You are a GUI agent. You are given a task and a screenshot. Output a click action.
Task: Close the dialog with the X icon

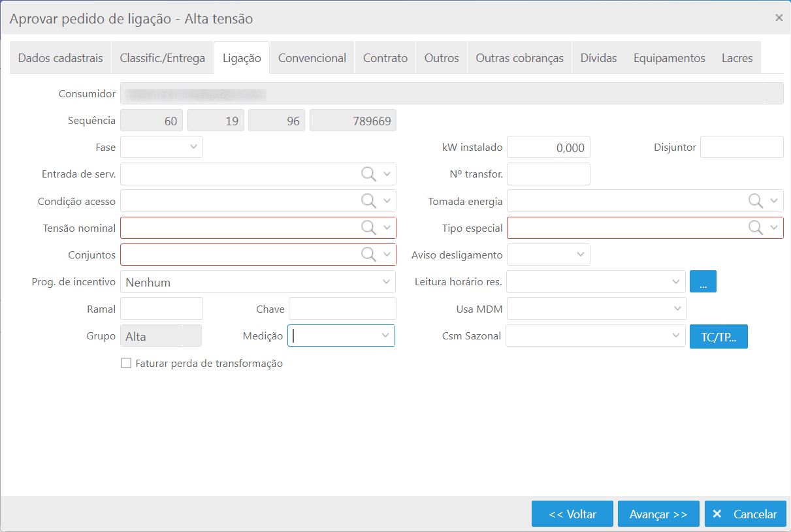779,18
